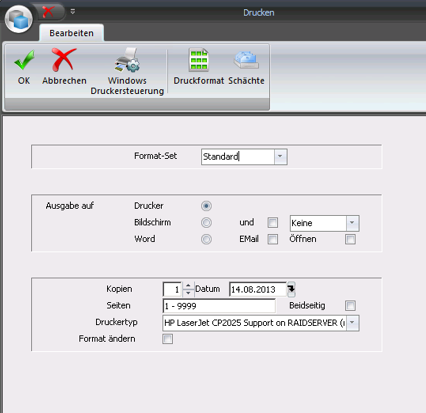Image resolution: width=426 pixels, height=413 pixels.
Task: Click into the Seiten range field
Action: coord(219,306)
